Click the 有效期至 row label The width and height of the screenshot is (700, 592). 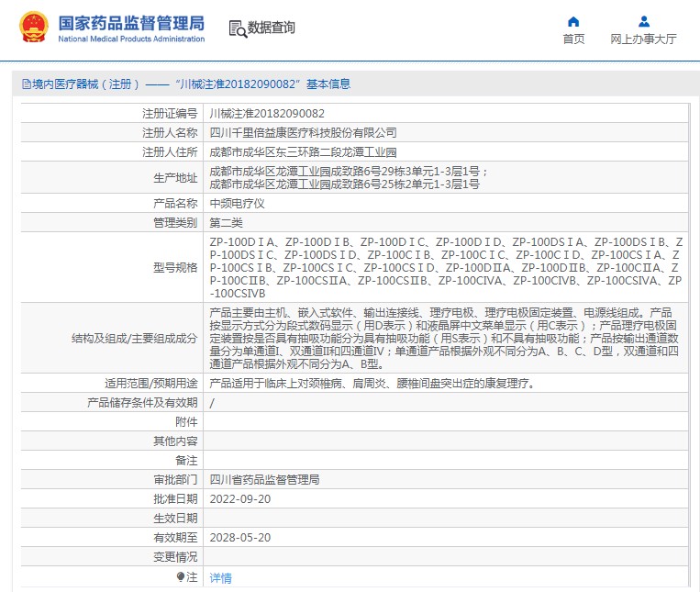[175, 538]
